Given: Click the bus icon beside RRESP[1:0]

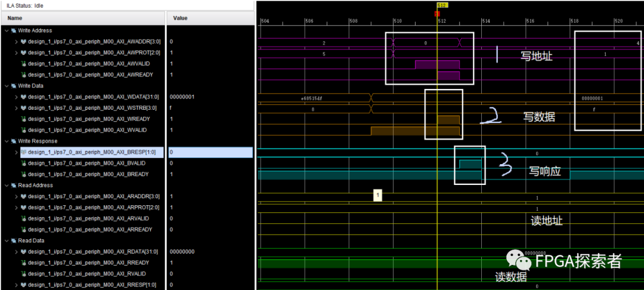Looking at the screenshot, I should tap(23, 285).
